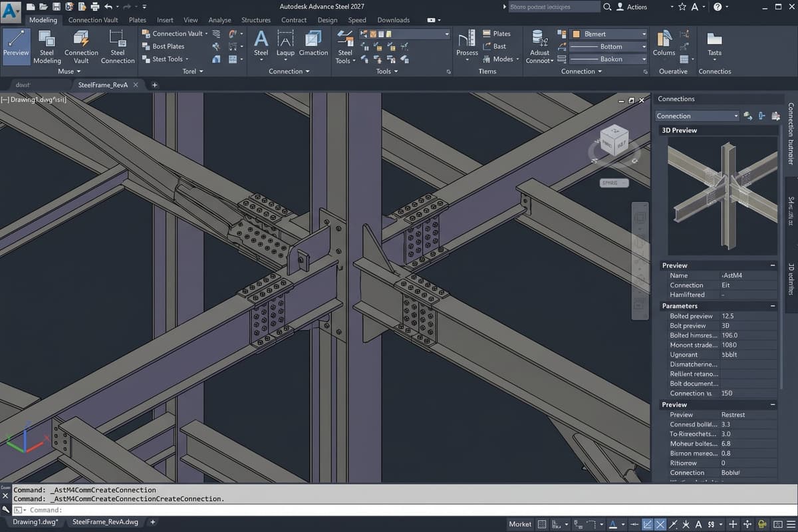Screen dimensions: 798x532
Task: Click the orange color swatch beside Bemert
Action: point(576,34)
